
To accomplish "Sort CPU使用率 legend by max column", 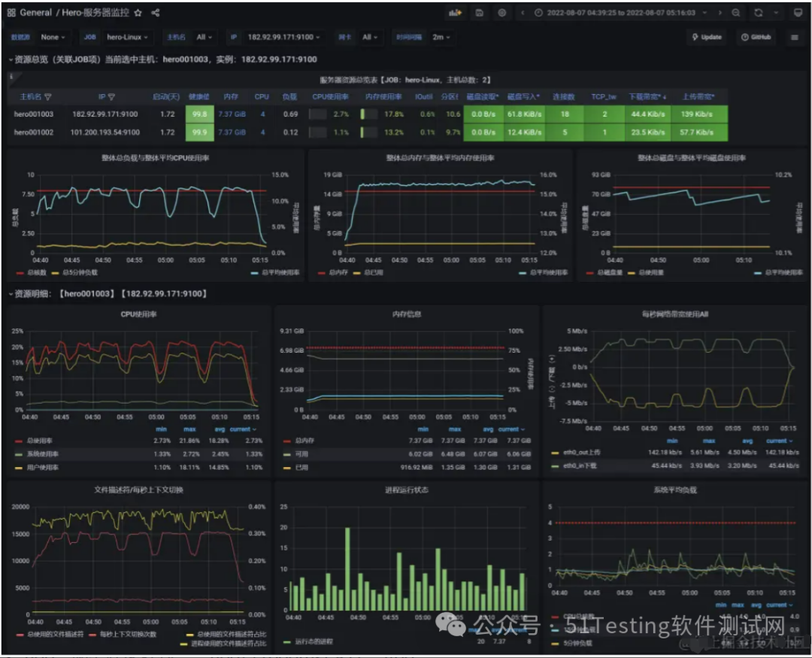I will point(189,429).
